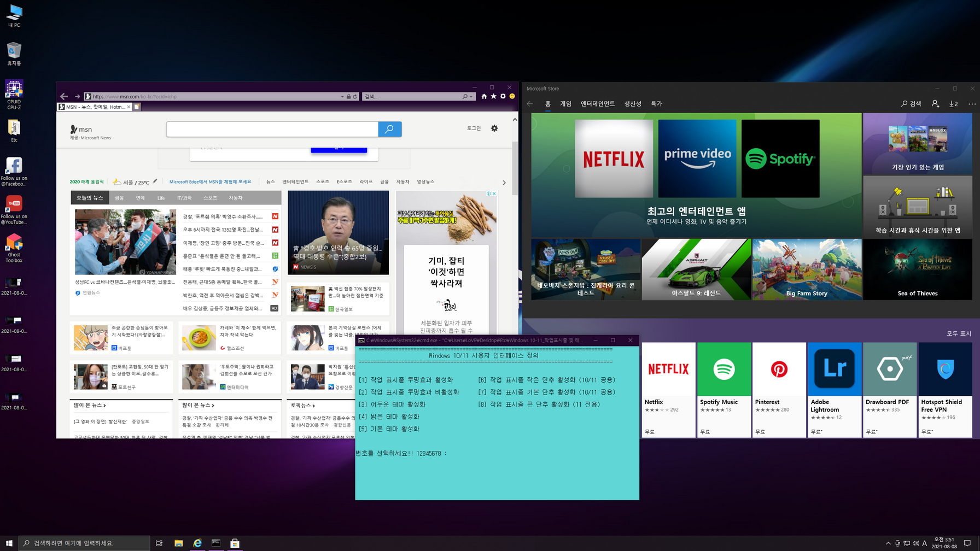Open new tab button in browser
980x551 pixels.
[137, 107]
